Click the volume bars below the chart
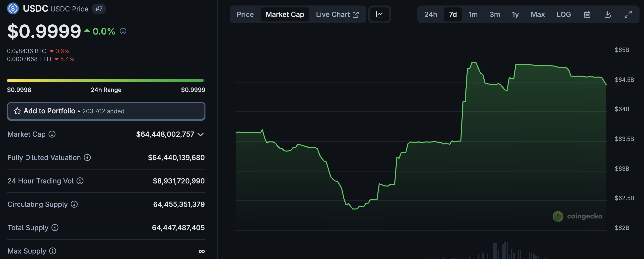This screenshot has height=259, width=644. 505,251
